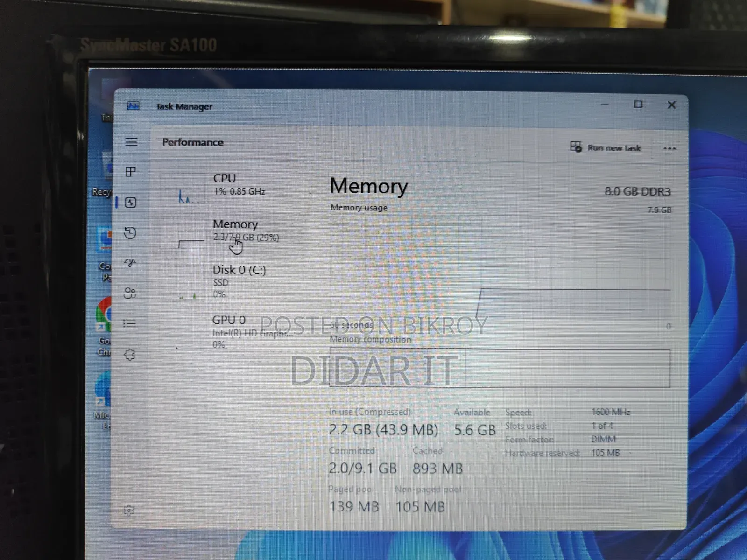Select the Google Chrome desktop shortcut
The height and width of the screenshot is (560, 747).
pos(104,327)
